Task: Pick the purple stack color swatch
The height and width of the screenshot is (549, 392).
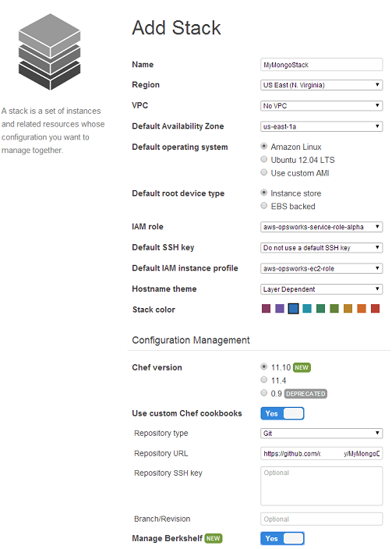Action: pyautogui.click(x=280, y=309)
